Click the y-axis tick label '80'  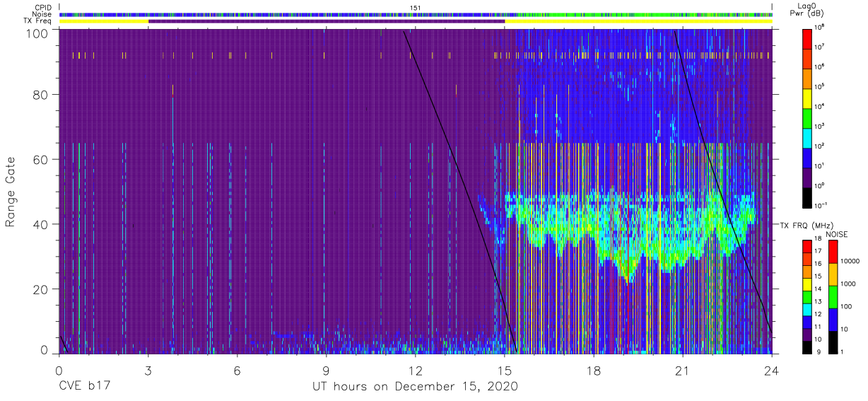42,94
